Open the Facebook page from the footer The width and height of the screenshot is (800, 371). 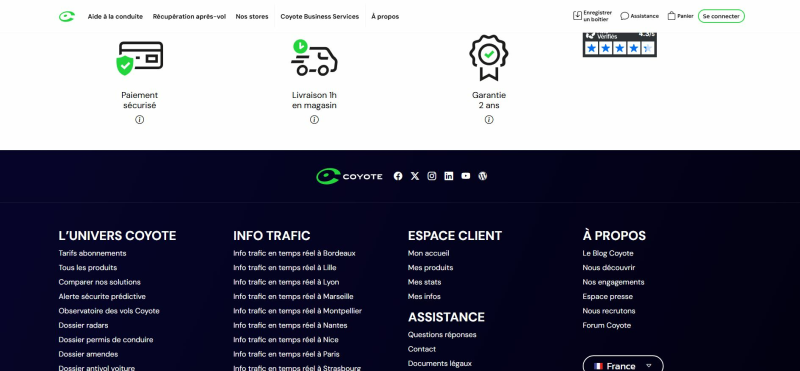pyautogui.click(x=398, y=176)
